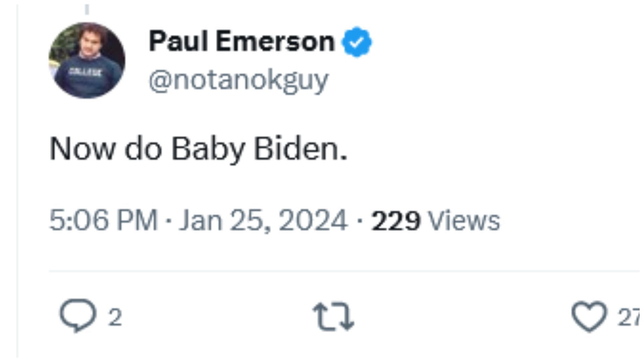Viewport: 644px width, 362px height.
Task: Open Paul Emerson's profile picture
Action: [x=87, y=60]
